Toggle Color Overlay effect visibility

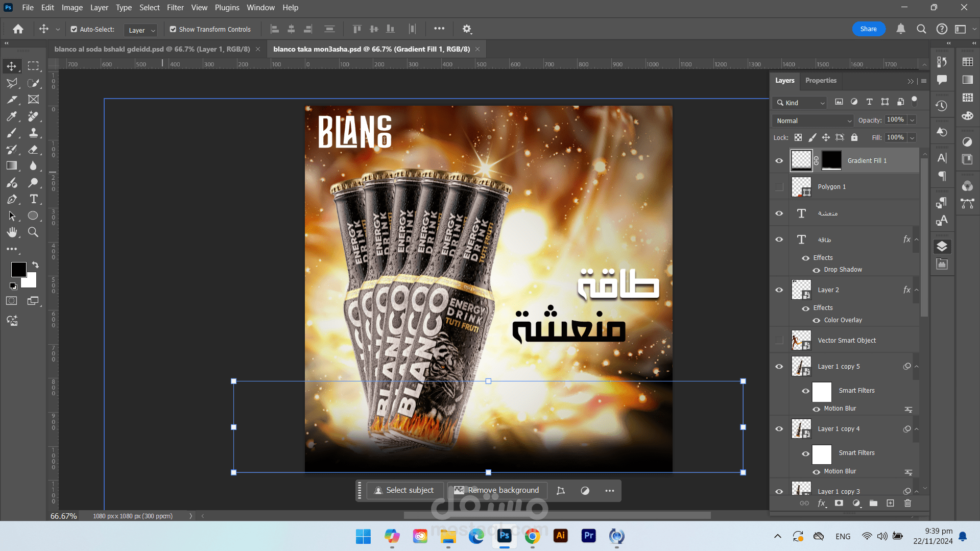tap(817, 321)
